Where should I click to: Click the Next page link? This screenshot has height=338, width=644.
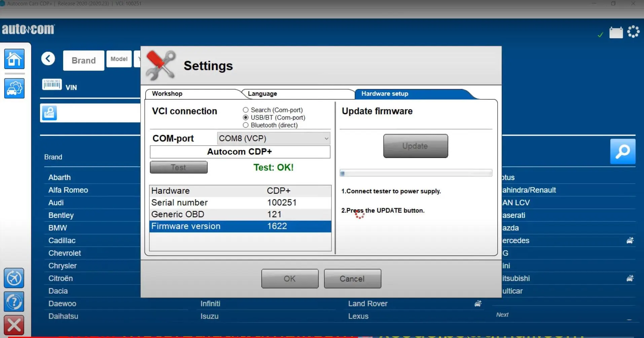(x=502, y=314)
